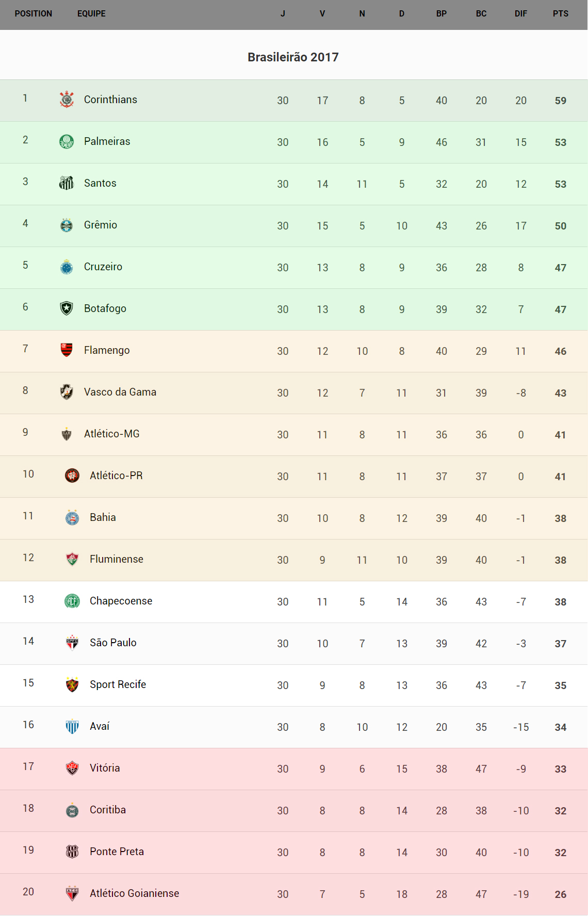Click the PTS column header
588x916 pixels.
click(x=561, y=14)
